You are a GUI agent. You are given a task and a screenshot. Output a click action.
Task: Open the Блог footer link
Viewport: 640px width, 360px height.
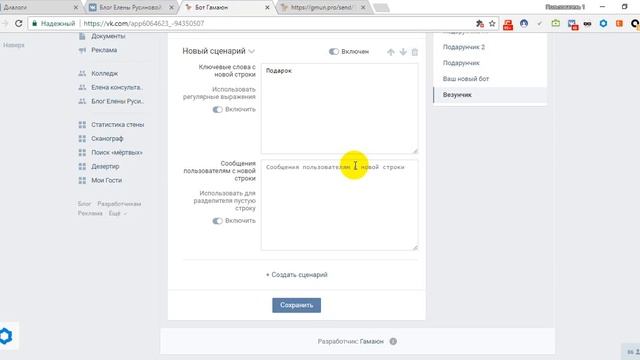(x=84, y=204)
